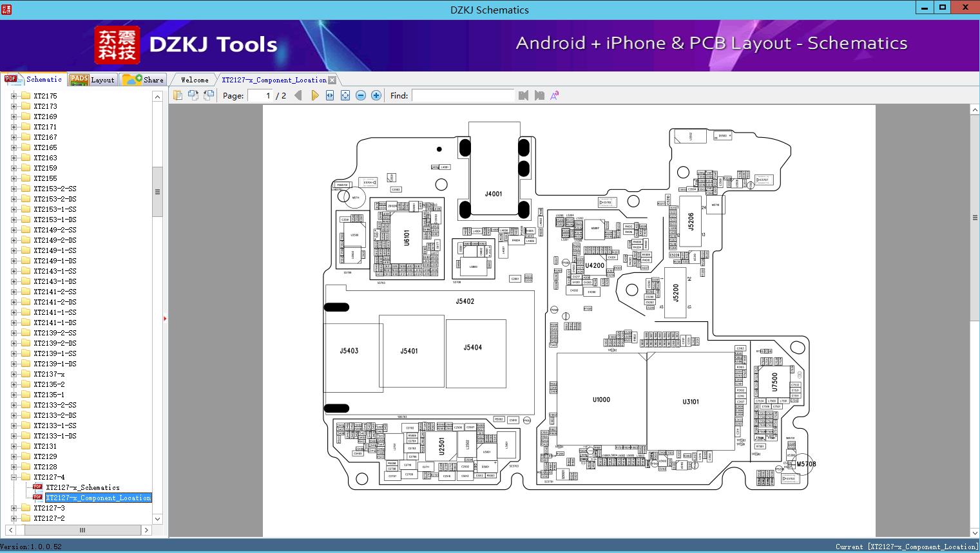Click the copy document icon in toolbar

click(178, 95)
